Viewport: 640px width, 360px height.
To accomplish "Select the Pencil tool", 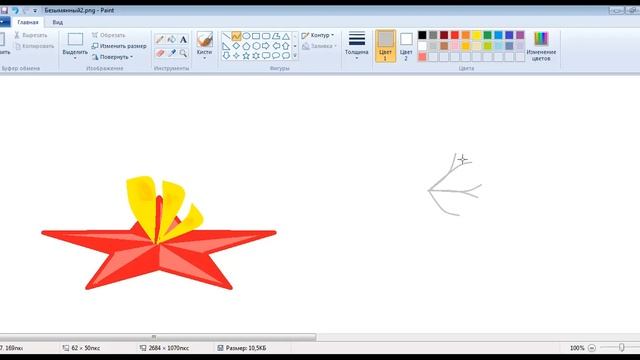I will coord(160,40).
